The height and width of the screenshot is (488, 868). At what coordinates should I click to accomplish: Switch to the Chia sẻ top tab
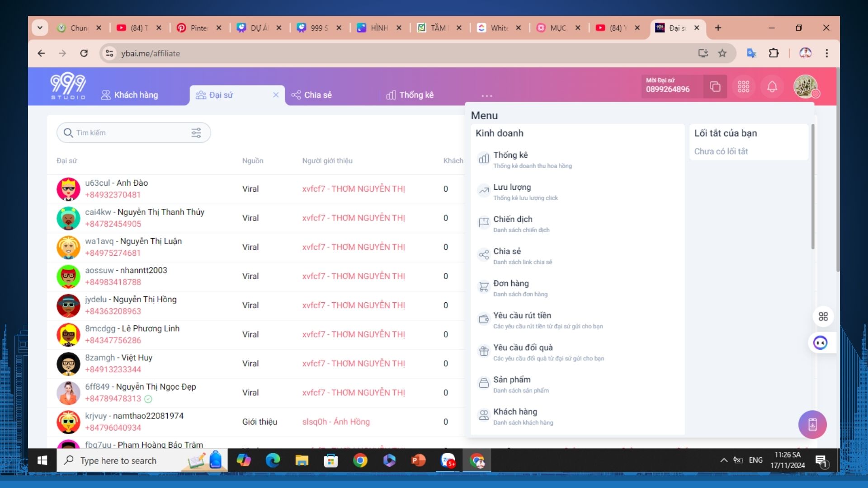(x=311, y=95)
